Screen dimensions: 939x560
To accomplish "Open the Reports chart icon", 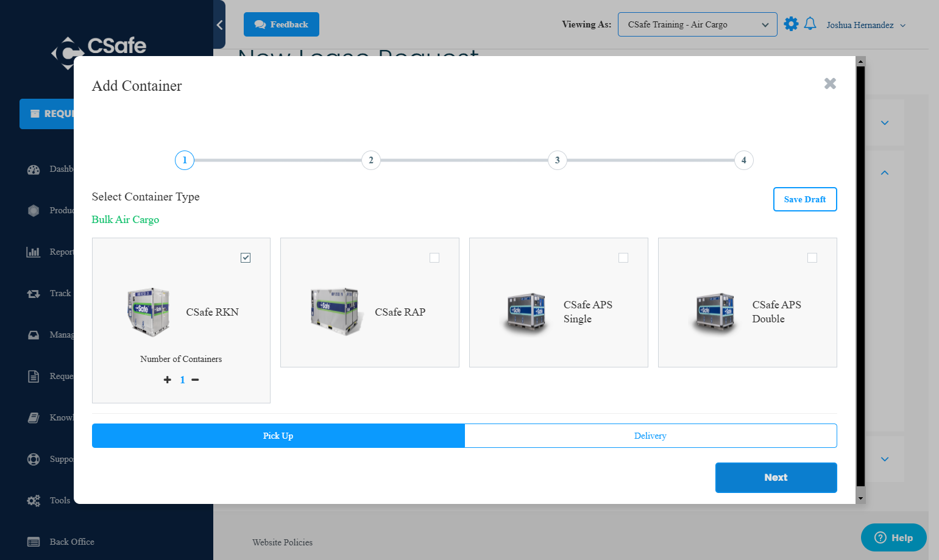I will (34, 252).
